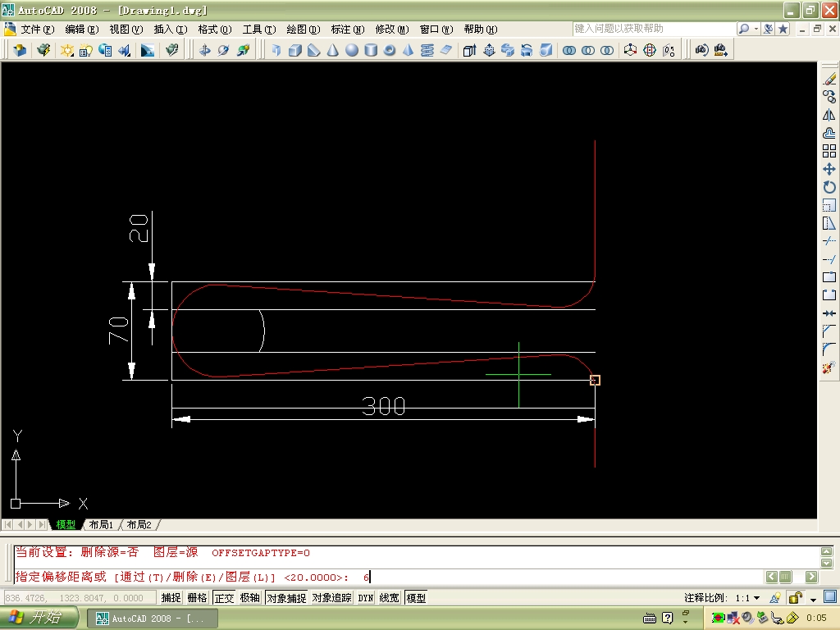
Task: Expand the InfoCenter search options arrow
Action: 756,29
